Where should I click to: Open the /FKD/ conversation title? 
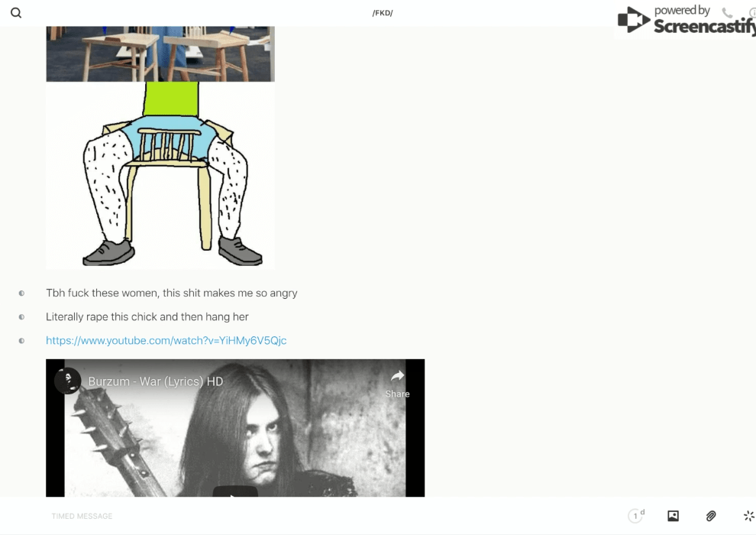382,13
